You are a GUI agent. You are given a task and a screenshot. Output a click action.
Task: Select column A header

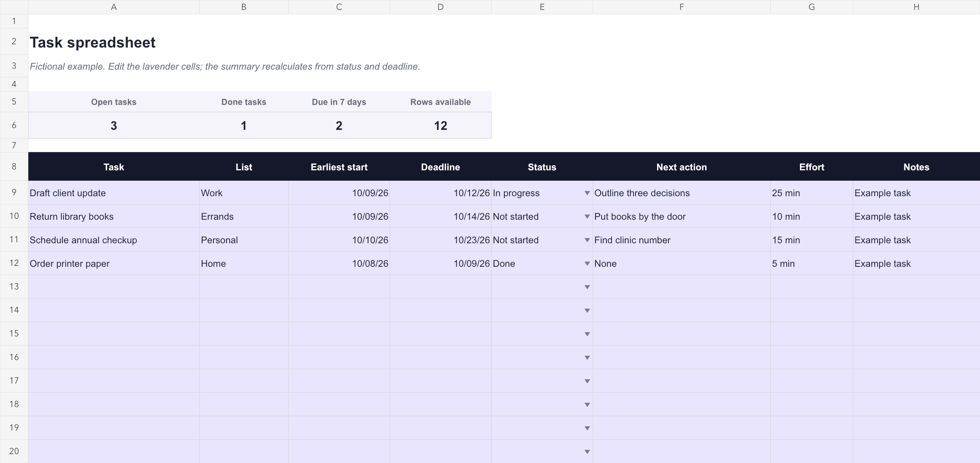click(x=114, y=7)
